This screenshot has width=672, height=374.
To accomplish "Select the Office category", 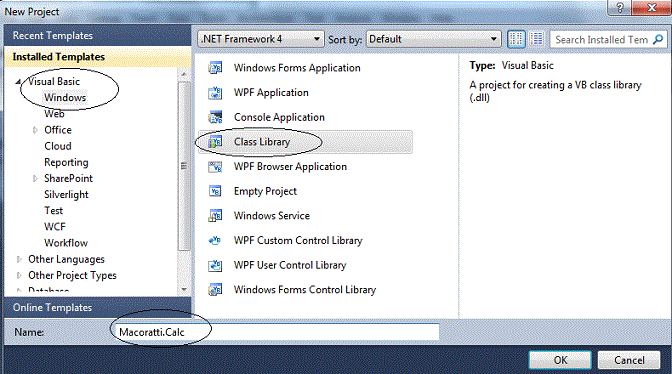I will 58,130.
